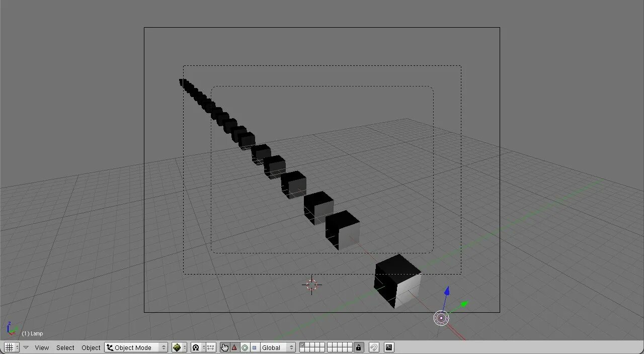Select the first layer button
Viewport: 644px width, 354px height.
(x=302, y=345)
